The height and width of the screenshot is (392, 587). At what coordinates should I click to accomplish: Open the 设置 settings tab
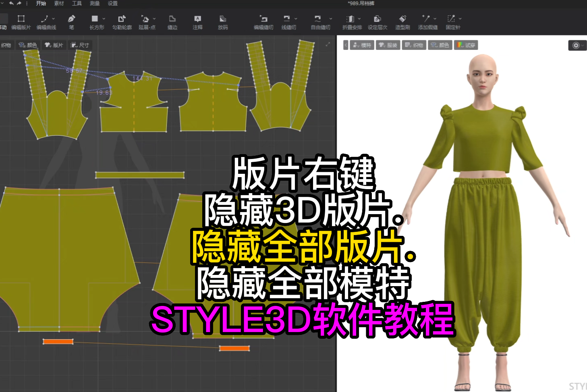click(113, 3)
